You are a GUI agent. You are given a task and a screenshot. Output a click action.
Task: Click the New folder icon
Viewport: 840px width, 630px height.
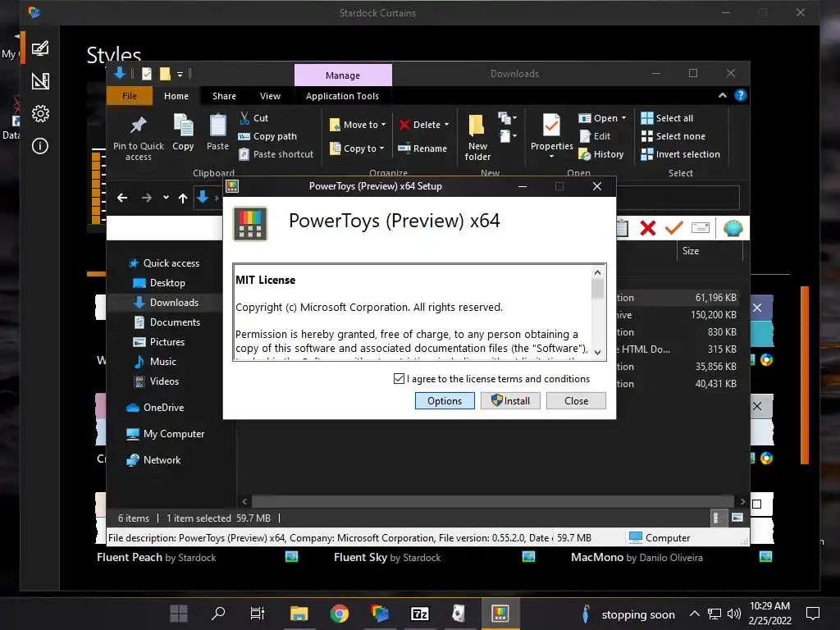pos(477,126)
